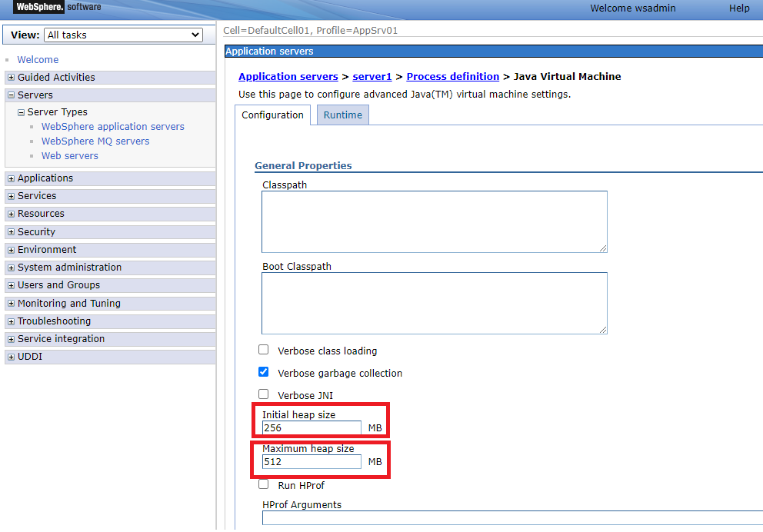The height and width of the screenshot is (532, 763).
Task: Collapse the Servers section
Action: [x=12, y=95]
